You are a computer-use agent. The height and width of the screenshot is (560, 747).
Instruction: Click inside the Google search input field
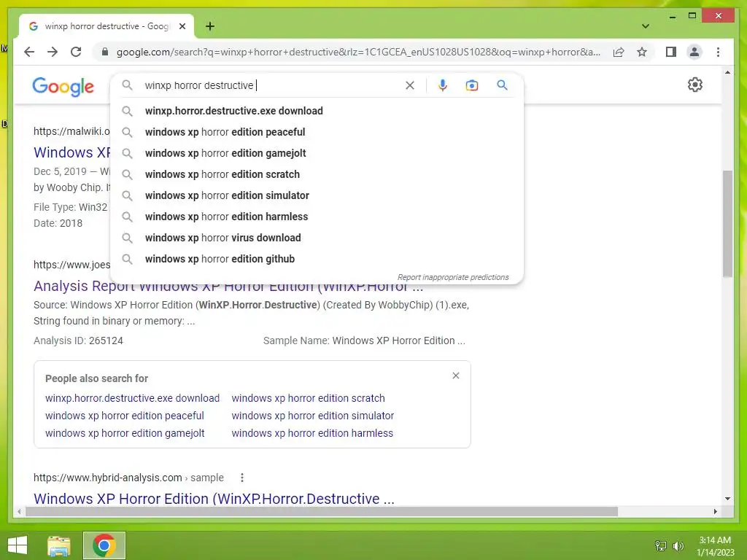pyautogui.click(x=271, y=85)
